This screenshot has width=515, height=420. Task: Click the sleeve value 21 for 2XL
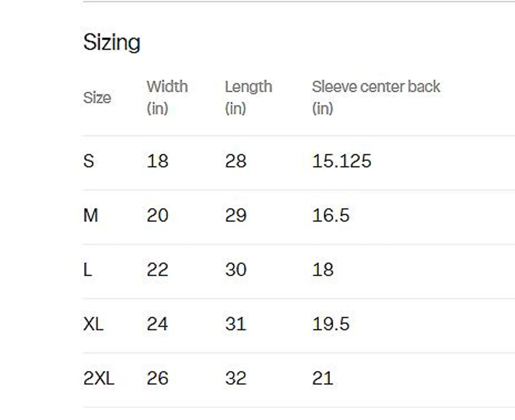point(322,378)
